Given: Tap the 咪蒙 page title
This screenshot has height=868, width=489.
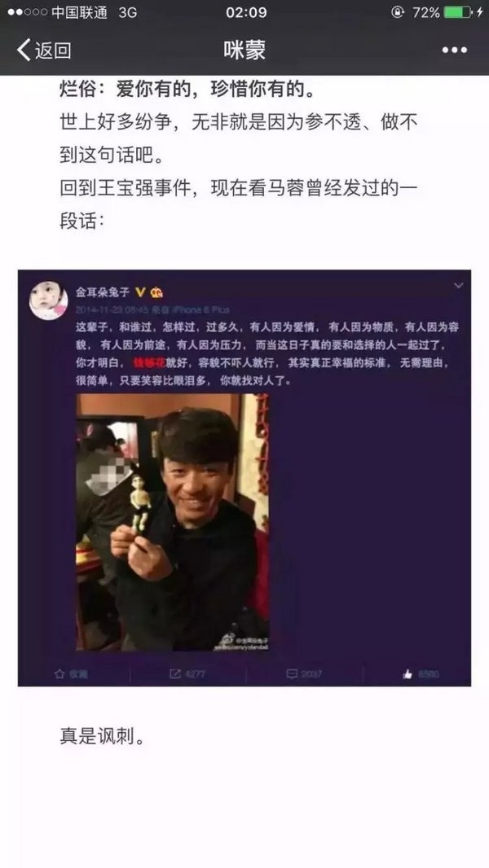Looking at the screenshot, I should (x=244, y=50).
